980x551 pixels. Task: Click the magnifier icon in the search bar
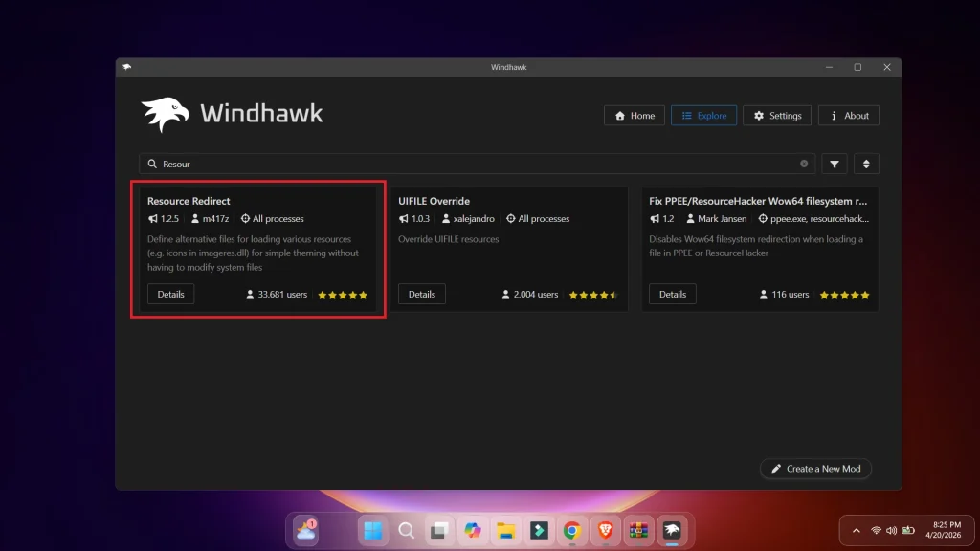152,164
